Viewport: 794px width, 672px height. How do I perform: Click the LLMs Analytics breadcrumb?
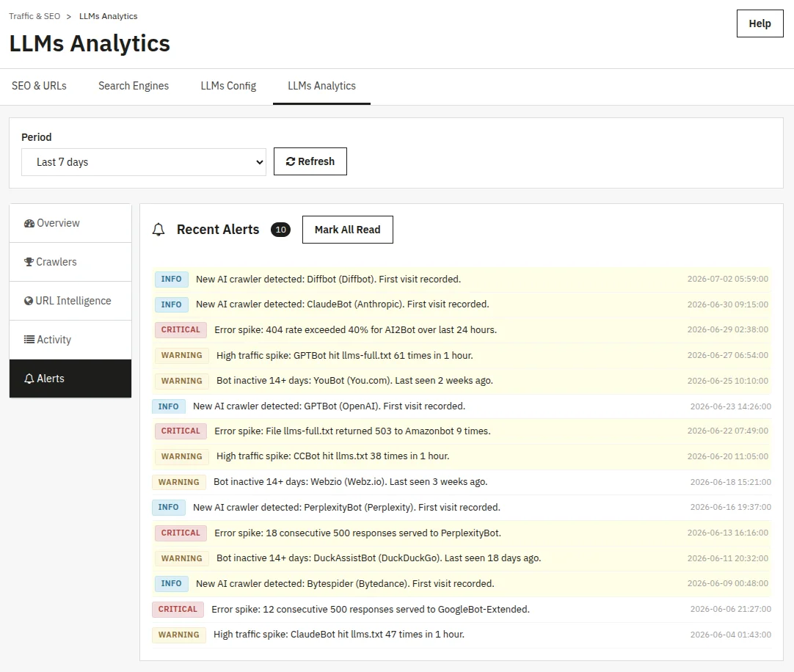[x=109, y=16]
